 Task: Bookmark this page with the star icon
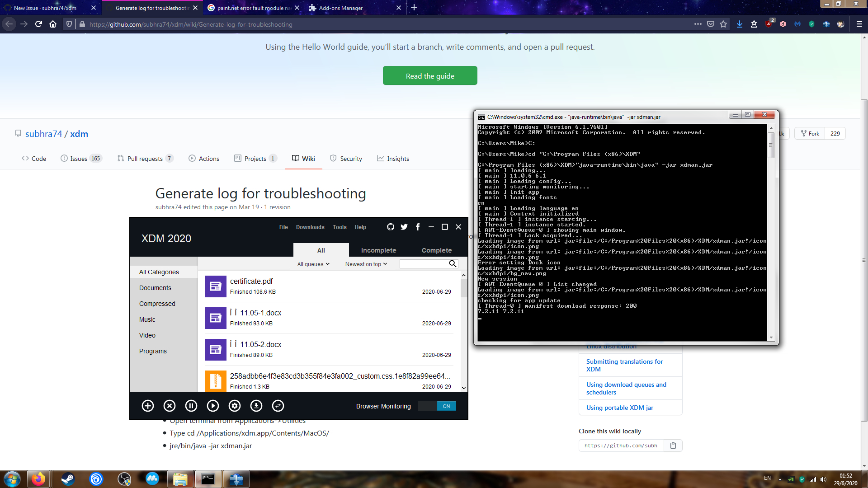click(x=723, y=24)
